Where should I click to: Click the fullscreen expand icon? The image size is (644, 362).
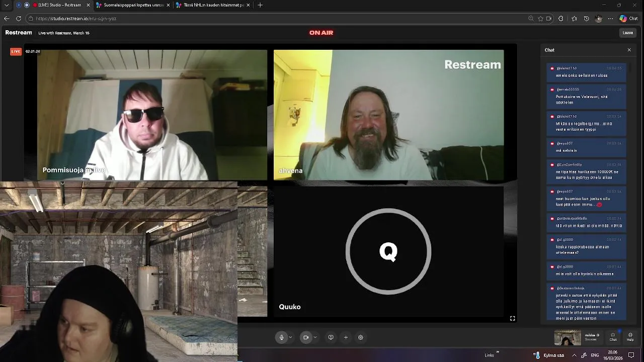point(512,318)
